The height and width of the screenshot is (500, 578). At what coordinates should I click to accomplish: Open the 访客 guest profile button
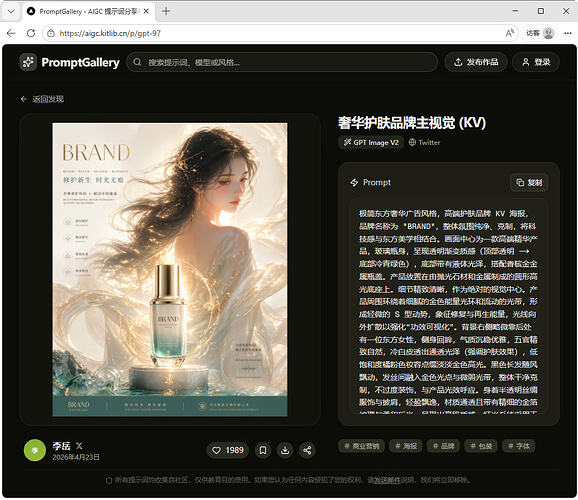pos(540,33)
